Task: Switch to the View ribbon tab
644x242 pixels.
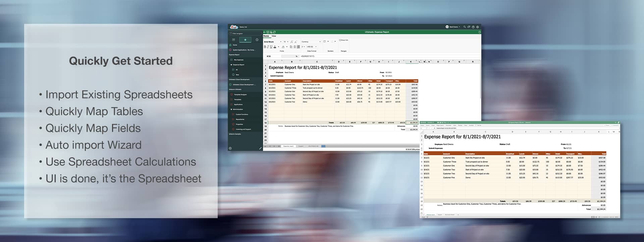Action: coord(274,36)
